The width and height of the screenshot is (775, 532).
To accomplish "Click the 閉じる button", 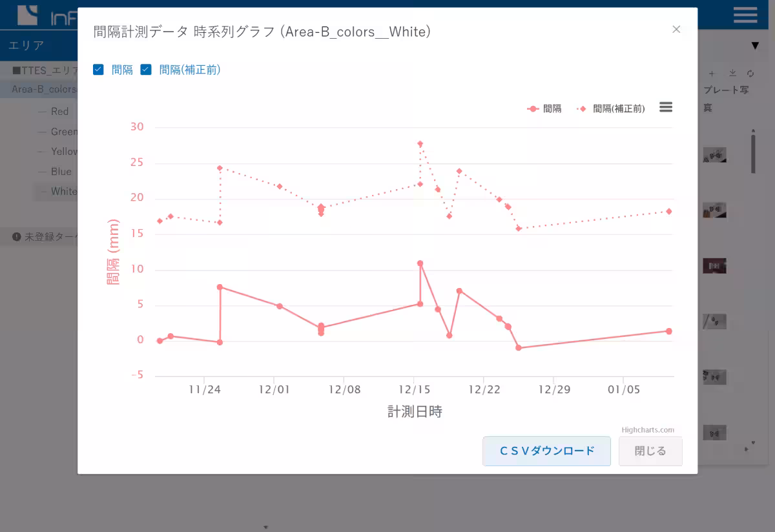I will [650, 451].
